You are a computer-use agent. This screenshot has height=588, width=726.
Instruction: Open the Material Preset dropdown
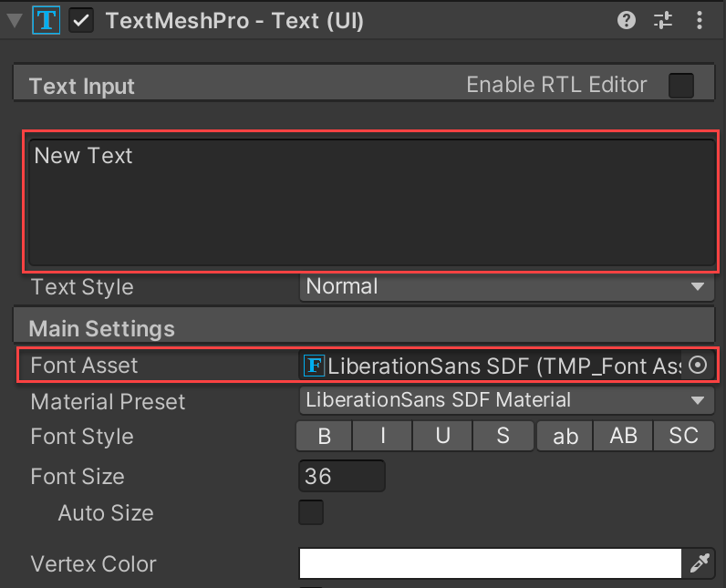[506, 400]
